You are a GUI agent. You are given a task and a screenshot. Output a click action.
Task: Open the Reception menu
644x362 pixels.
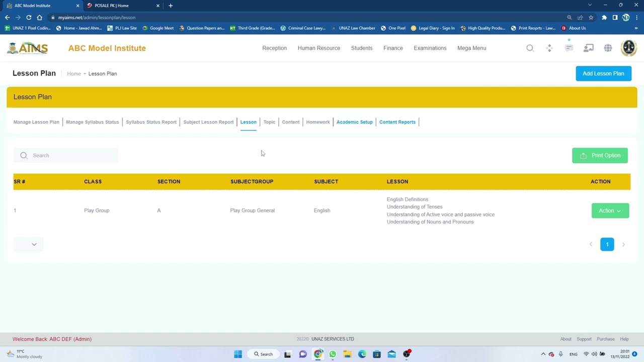pos(275,48)
